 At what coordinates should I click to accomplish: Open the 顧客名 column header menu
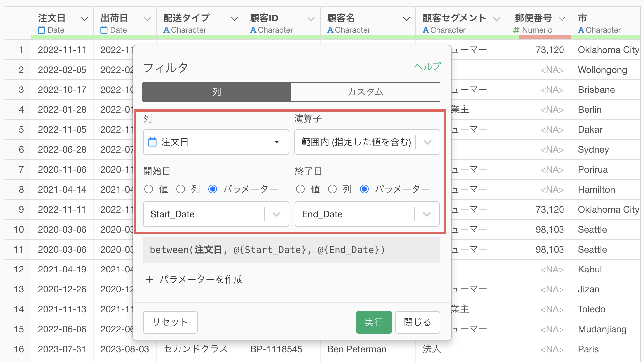[x=406, y=19]
